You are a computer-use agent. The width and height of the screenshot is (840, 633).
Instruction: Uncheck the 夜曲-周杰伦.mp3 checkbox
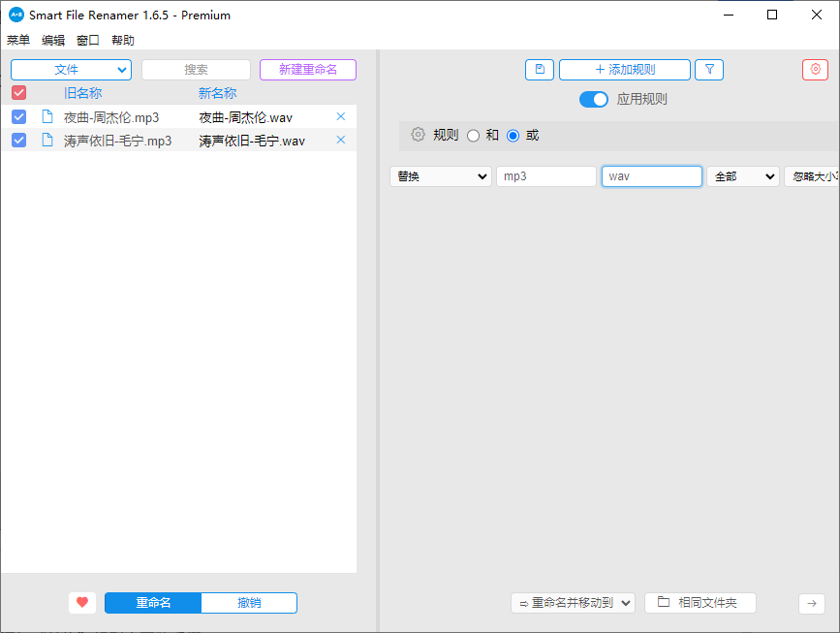tap(18, 116)
